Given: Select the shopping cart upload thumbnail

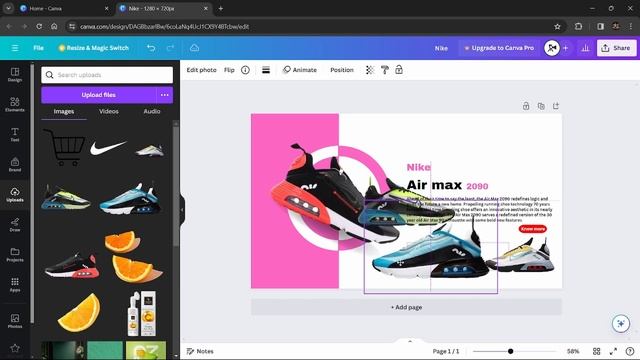Looking at the screenshot, I should [64, 147].
